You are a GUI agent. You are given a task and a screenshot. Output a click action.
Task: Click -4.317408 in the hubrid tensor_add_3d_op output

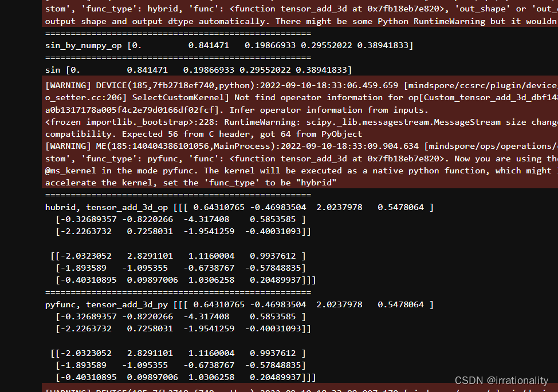click(206, 220)
